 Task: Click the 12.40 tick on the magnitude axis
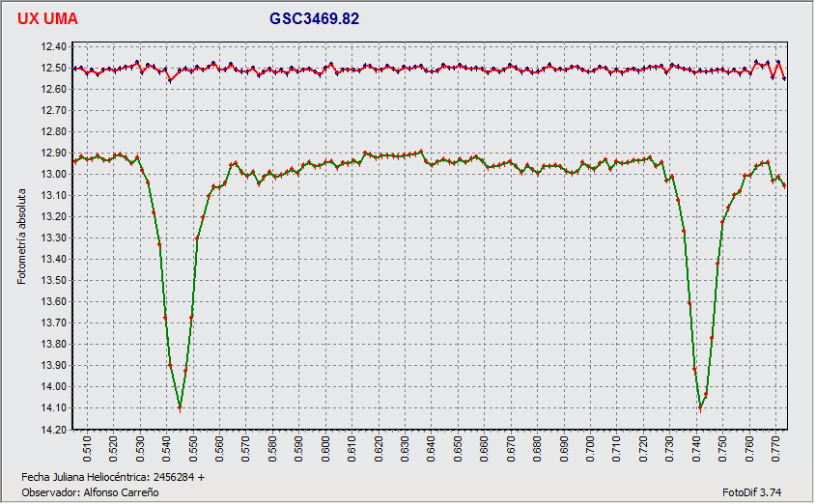pyautogui.click(x=55, y=47)
